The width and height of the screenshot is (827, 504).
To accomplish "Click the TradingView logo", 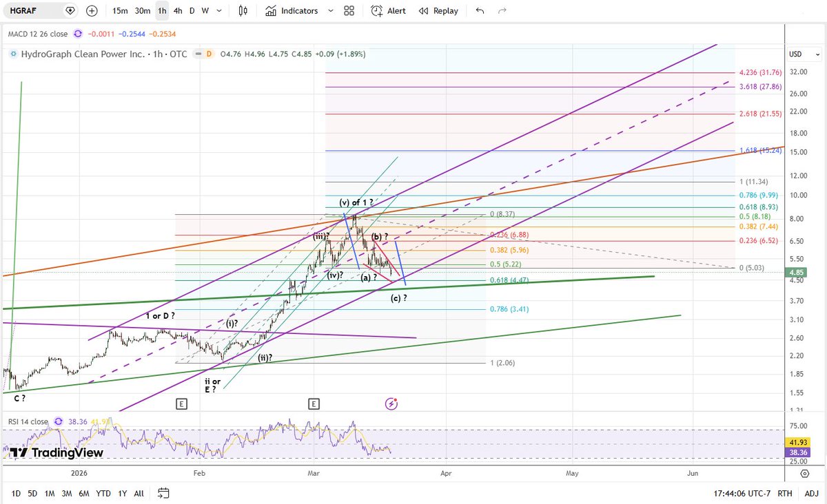I will point(56,452).
